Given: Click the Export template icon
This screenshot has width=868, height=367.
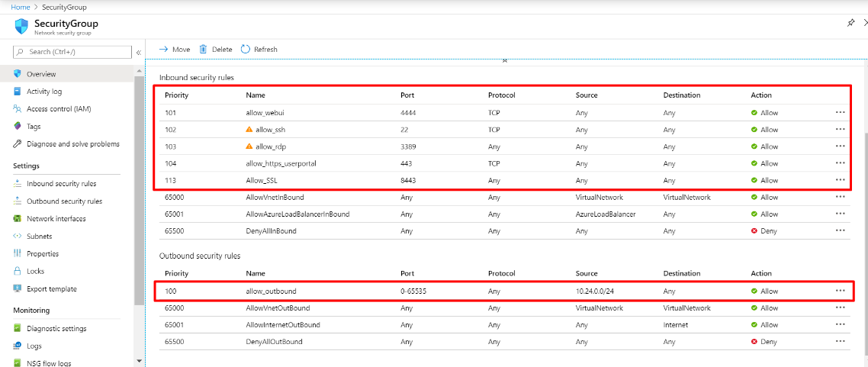Looking at the screenshot, I should [x=17, y=288].
